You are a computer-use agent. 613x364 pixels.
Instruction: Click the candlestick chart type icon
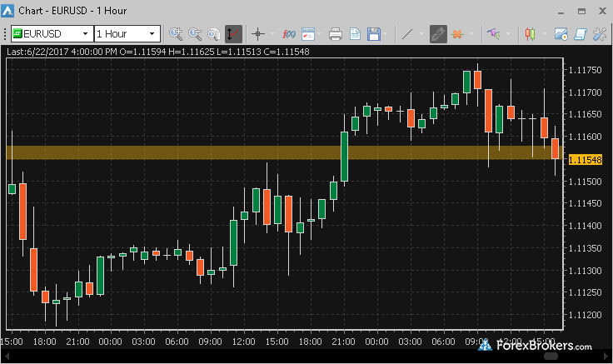(530, 34)
